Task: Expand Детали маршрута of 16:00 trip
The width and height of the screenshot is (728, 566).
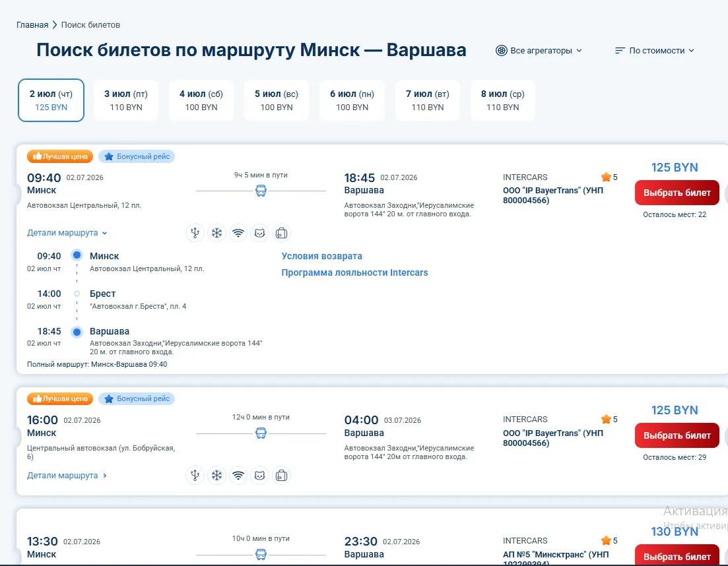Action: [x=67, y=476]
